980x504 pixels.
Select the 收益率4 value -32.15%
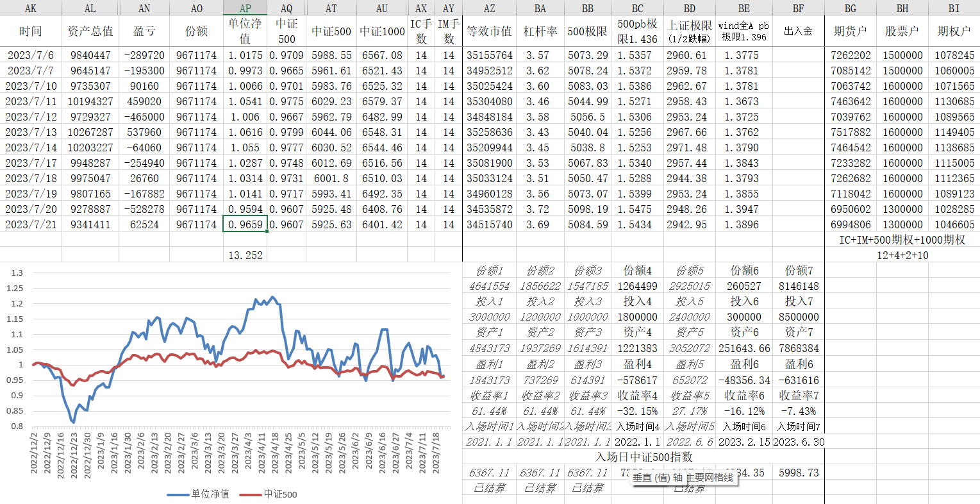637,411
